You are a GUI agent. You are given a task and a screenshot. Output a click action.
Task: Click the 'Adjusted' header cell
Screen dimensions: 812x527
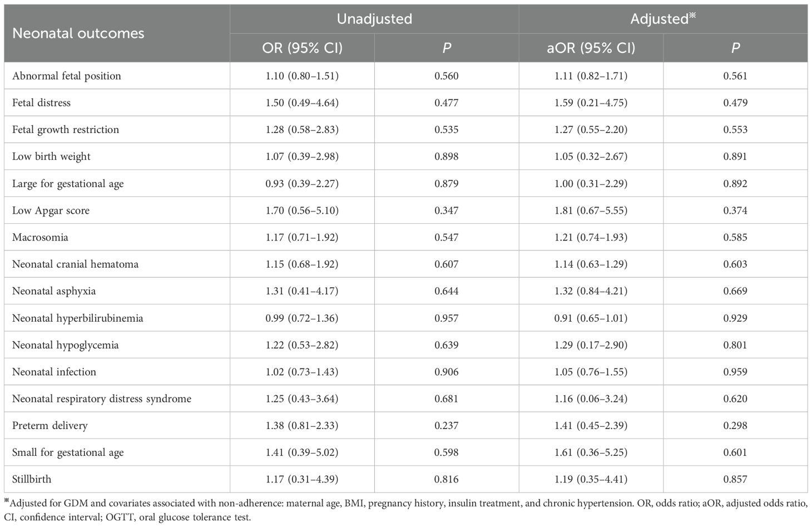click(662, 19)
